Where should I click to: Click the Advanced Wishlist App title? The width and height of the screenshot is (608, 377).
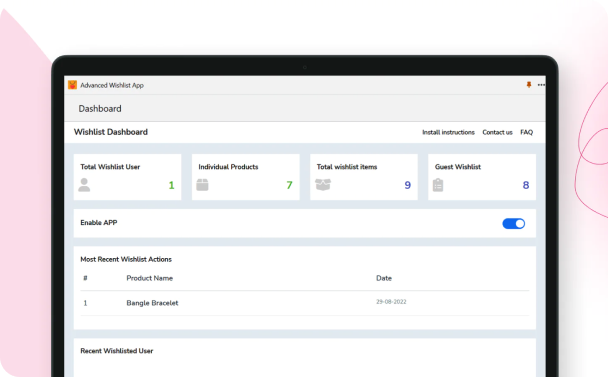(112, 85)
